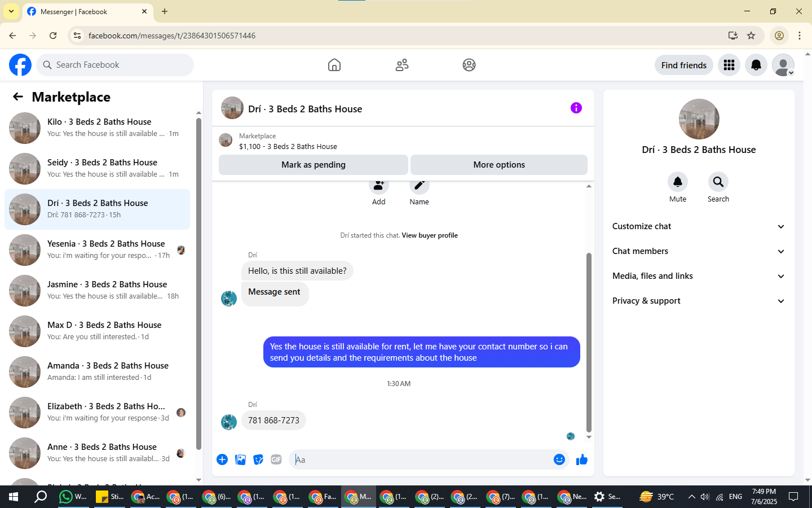The height and width of the screenshot is (508, 812).
Task: Bookmark this page with star icon
Action: (751, 36)
